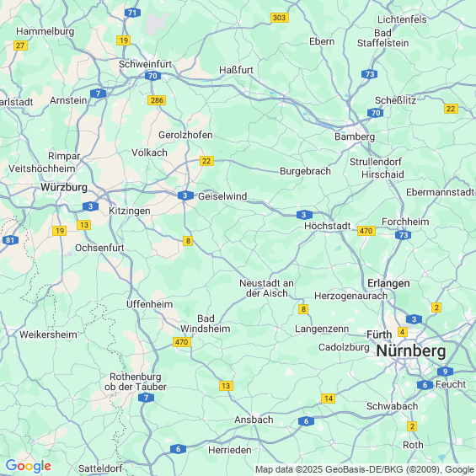Select the 286 road sign below Schweinfurt
The height and width of the screenshot is (476, 476).
(x=157, y=100)
